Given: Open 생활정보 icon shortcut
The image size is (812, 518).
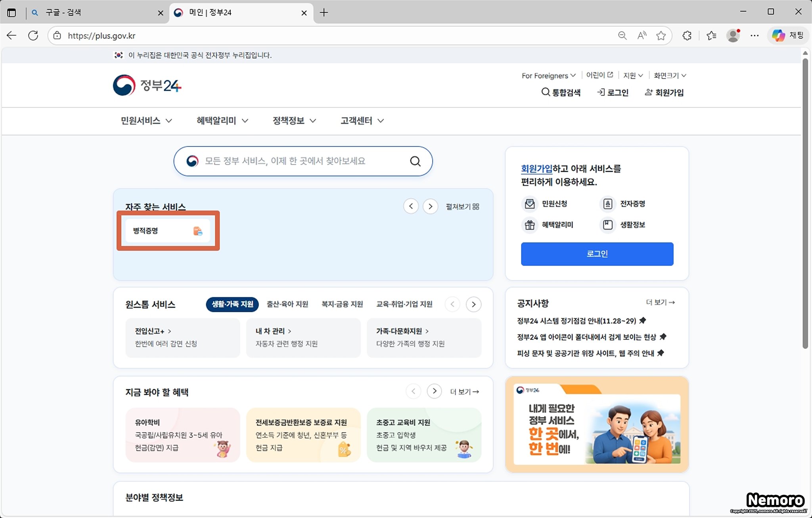Looking at the screenshot, I should (x=607, y=225).
